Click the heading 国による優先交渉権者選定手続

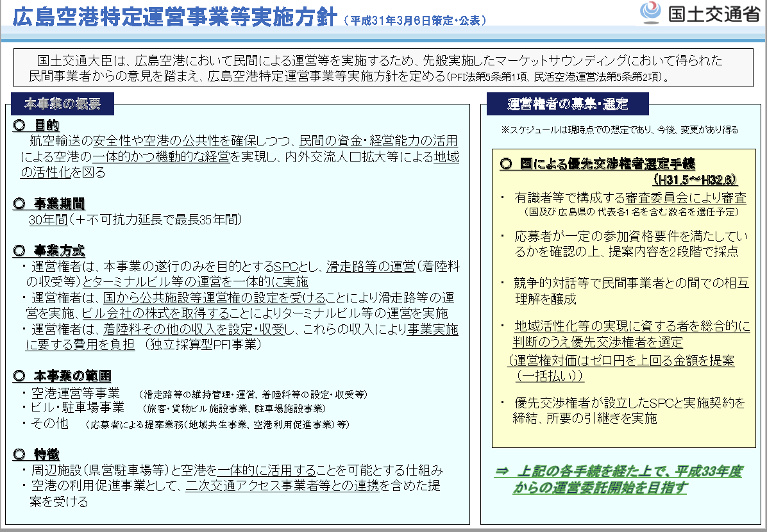click(x=607, y=163)
